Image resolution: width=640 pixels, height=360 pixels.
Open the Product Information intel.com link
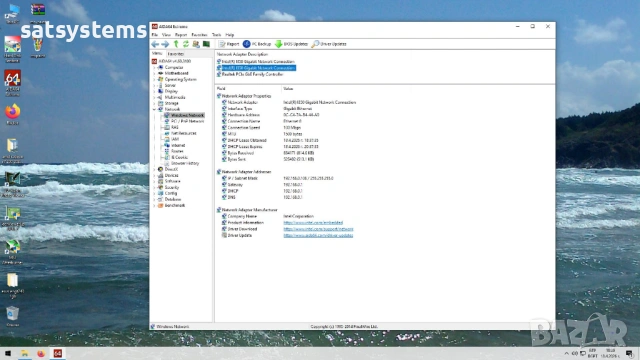[x=313, y=223]
